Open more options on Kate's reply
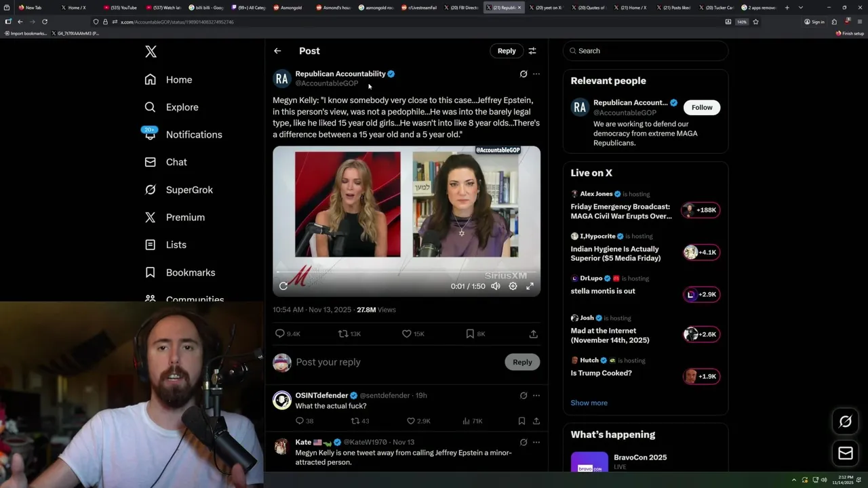 pos(536,442)
